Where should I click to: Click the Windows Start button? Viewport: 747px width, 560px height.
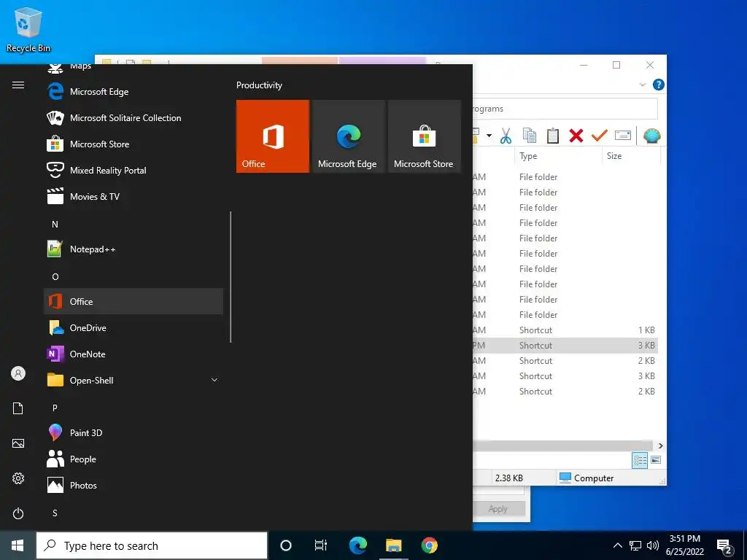coord(18,545)
